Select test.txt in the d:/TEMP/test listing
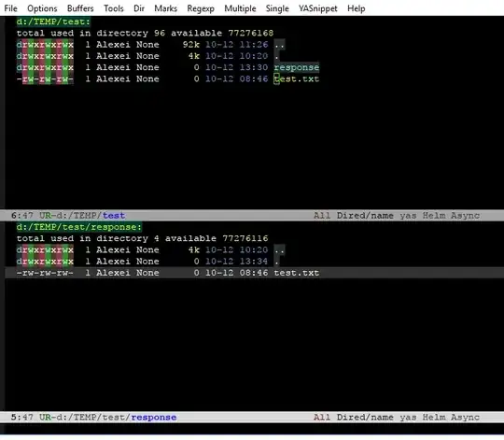This screenshot has width=504, height=440. [297, 78]
